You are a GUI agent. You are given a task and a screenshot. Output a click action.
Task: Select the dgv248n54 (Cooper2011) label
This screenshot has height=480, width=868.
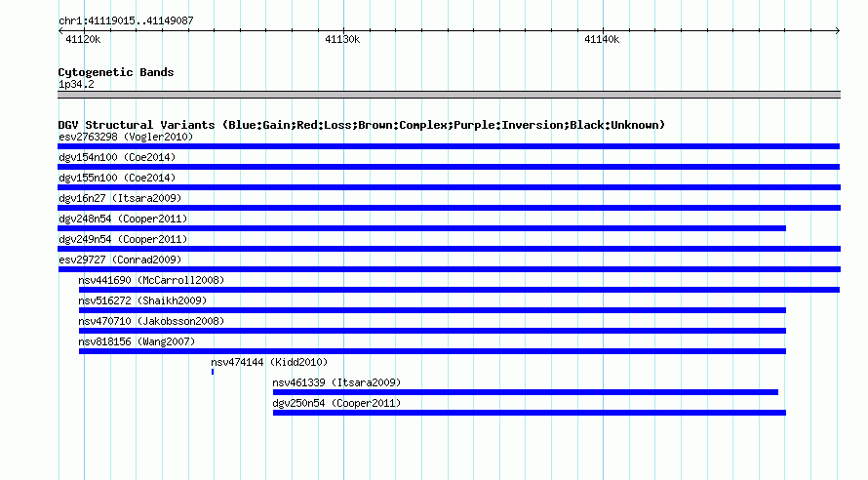(x=123, y=219)
